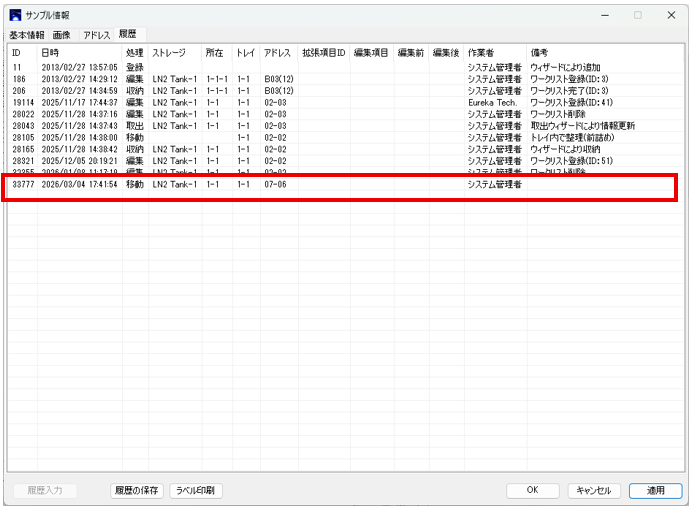Click the 作業者 column header
Image resolution: width=690 pixels, height=508 pixels.
481,52
